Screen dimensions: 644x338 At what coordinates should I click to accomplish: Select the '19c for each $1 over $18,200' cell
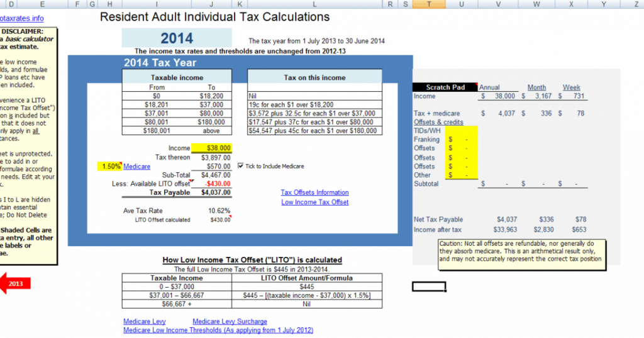(314, 104)
